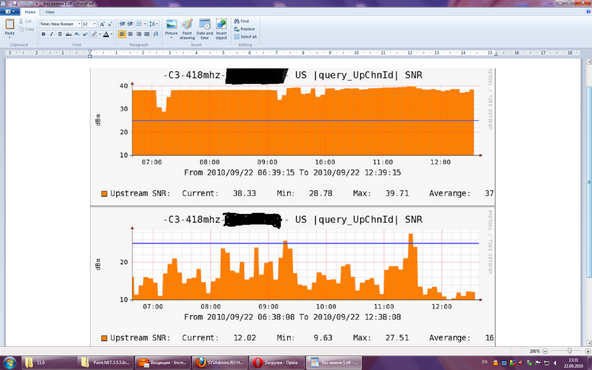The width and height of the screenshot is (592, 370).
Task: Open the list style dropdown arrow
Action: click(x=145, y=24)
